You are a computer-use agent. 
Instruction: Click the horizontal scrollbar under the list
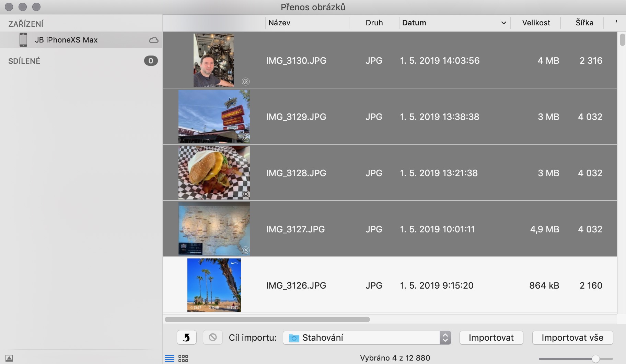(x=267, y=319)
